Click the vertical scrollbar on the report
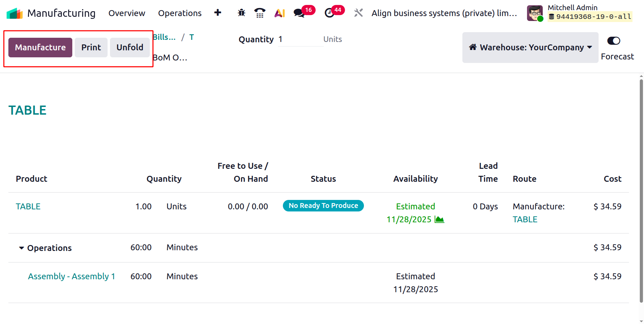Viewport: 644px width, 324px height. pyautogui.click(x=641, y=190)
